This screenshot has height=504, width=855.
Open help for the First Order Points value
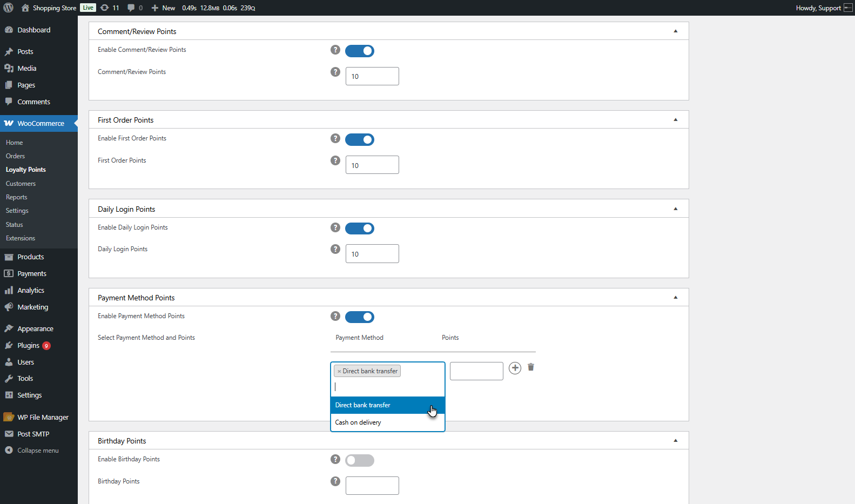[x=335, y=160]
